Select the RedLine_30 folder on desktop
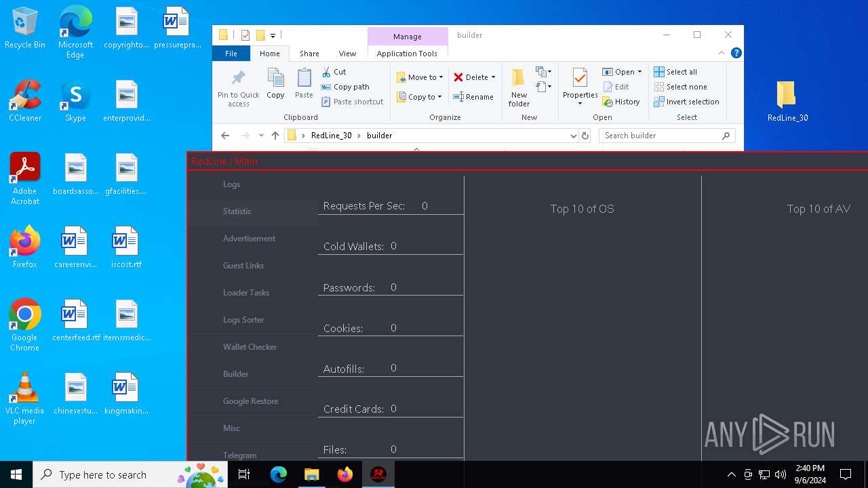This screenshot has width=868, height=488. (x=787, y=102)
